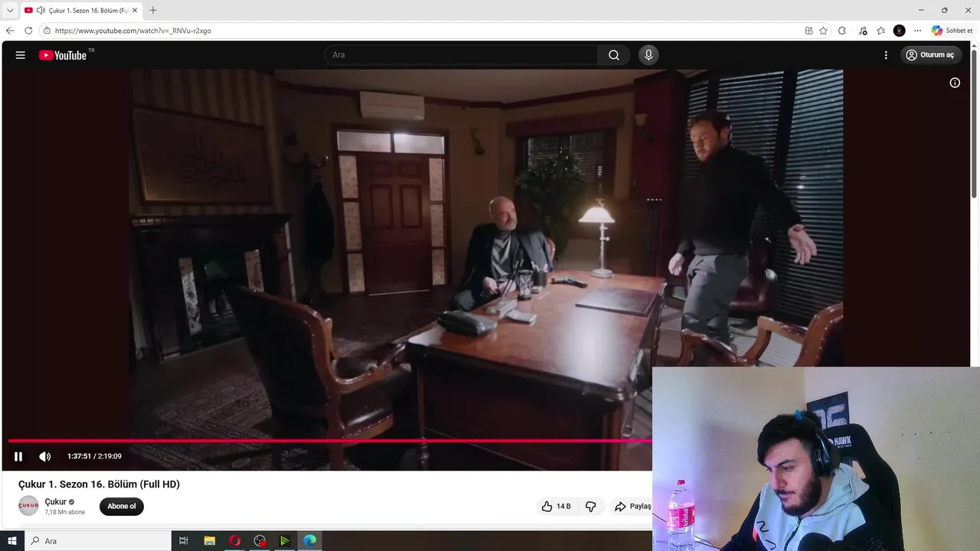Click the Oturum aç sign-in button
The image size is (980, 551).
coord(930,55)
